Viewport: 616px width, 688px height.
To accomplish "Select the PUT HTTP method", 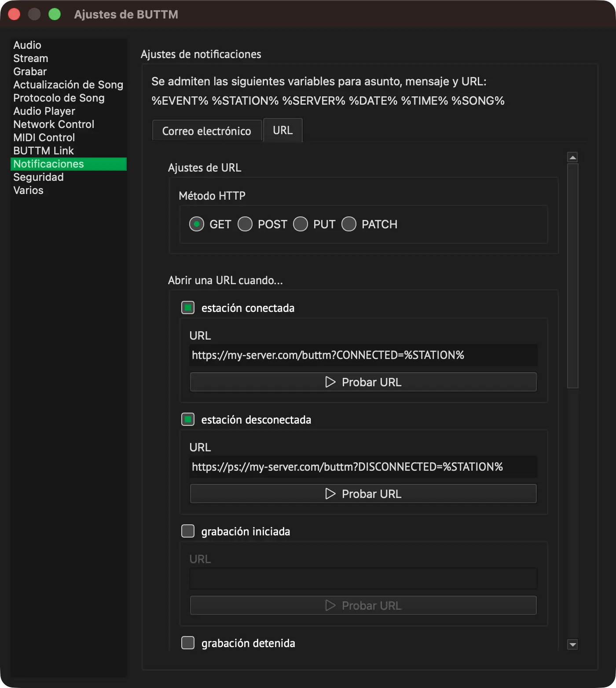I will click(300, 224).
